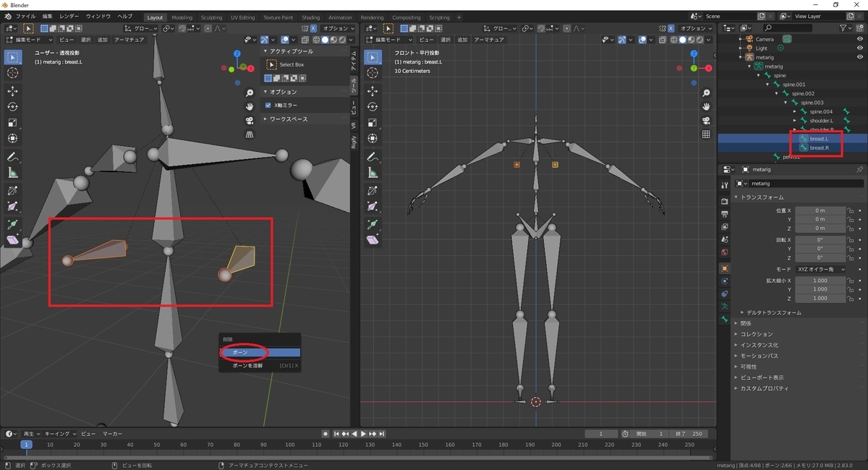Open the Tool properties tab icon
Viewport: 868px width, 470px height.
click(725, 185)
